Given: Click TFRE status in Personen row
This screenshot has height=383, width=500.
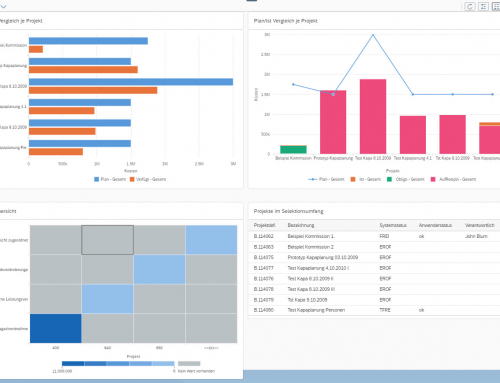Looking at the screenshot, I should [x=385, y=310].
